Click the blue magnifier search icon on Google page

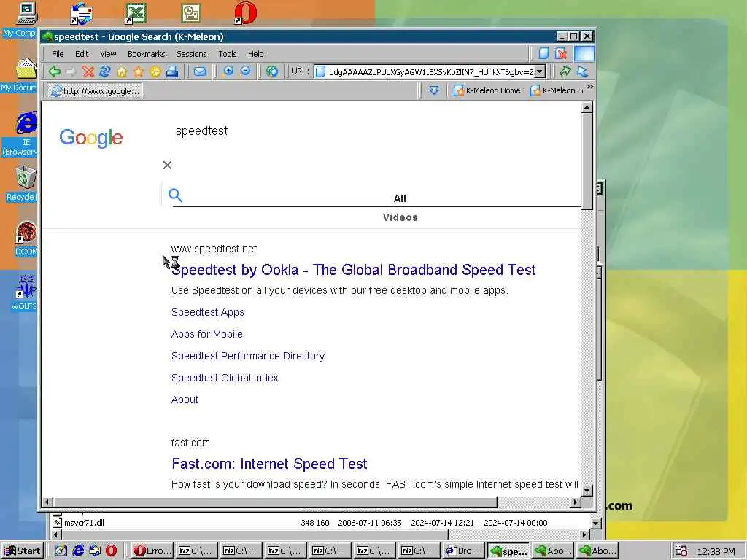click(x=175, y=195)
